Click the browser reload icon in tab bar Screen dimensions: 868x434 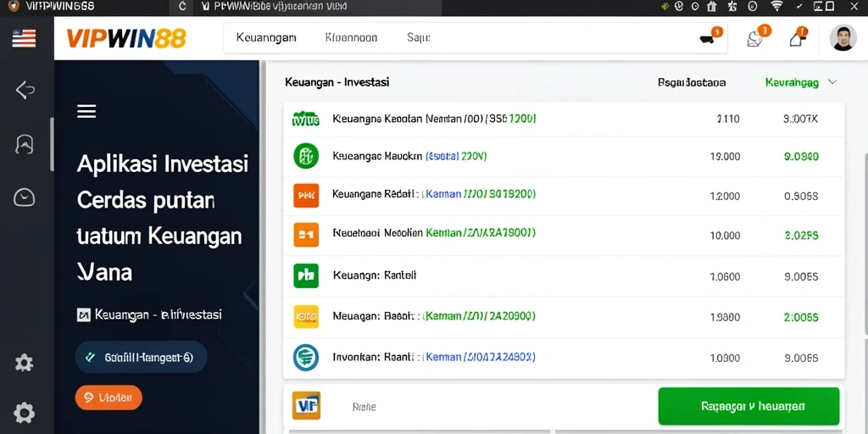click(183, 6)
